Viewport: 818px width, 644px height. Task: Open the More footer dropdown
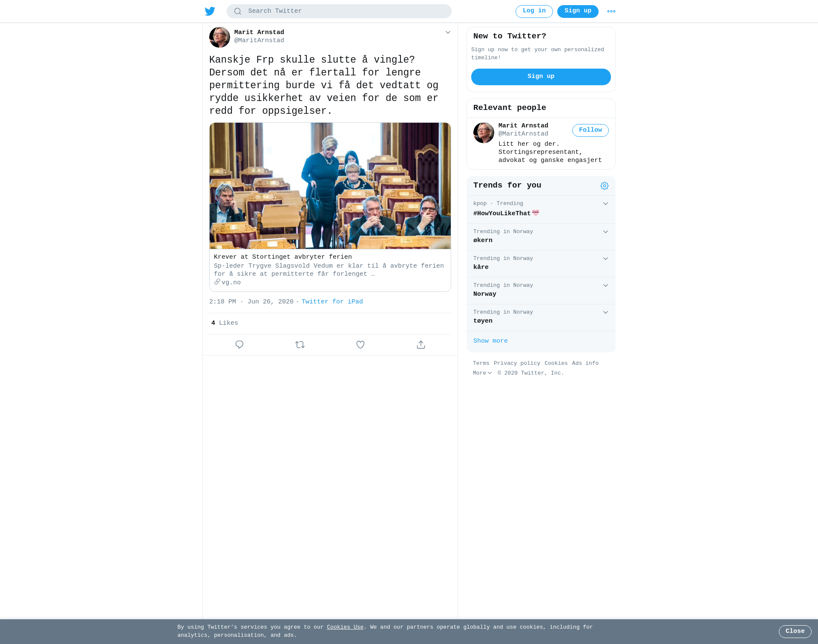(x=482, y=373)
